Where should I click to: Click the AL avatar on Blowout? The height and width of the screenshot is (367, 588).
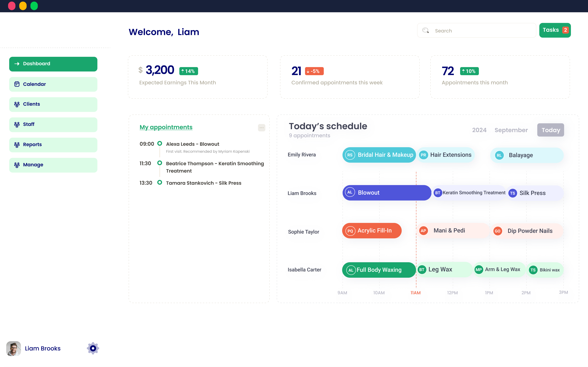(x=350, y=192)
